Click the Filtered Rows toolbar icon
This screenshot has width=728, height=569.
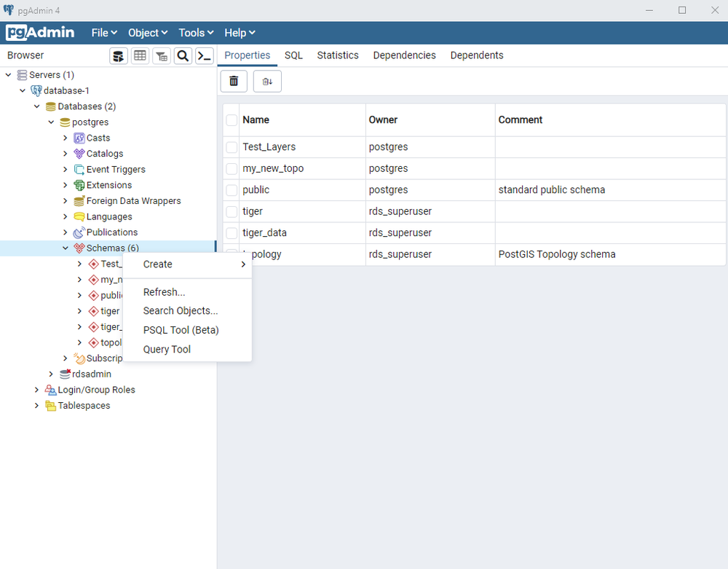click(x=162, y=56)
